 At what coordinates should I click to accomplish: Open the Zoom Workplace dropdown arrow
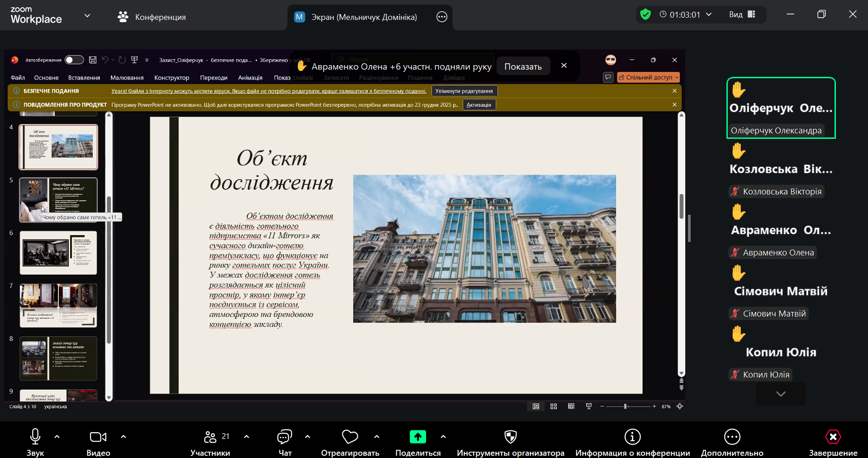click(87, 16)
